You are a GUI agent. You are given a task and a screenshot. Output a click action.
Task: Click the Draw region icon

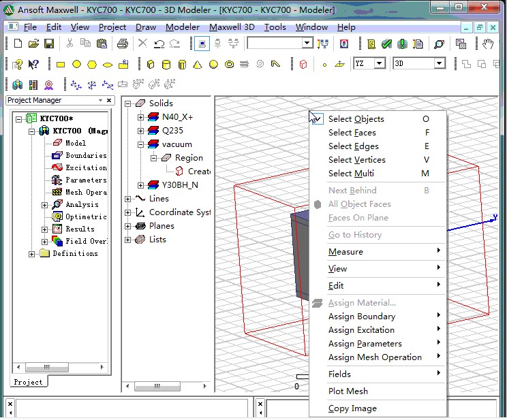tap(303, 64)
